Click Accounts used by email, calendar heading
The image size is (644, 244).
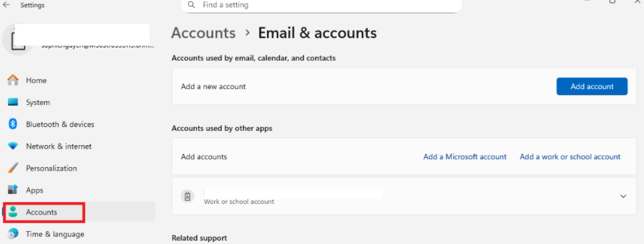click(254, 58)
